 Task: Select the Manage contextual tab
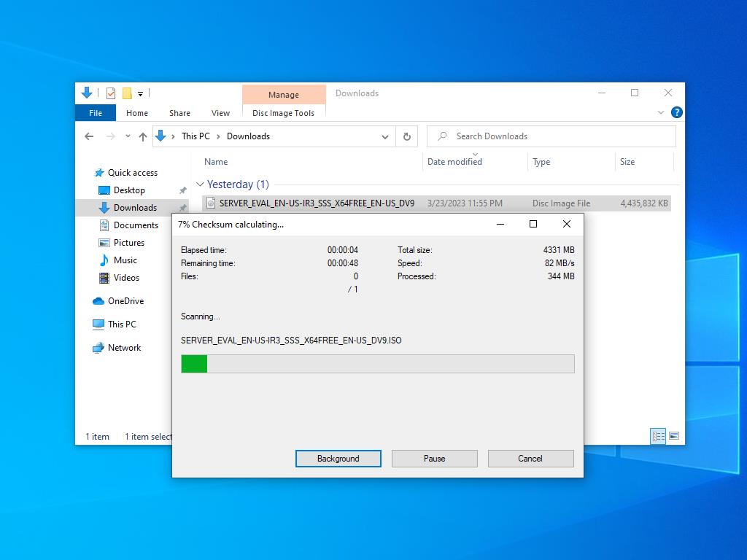[x=284, y=94]
